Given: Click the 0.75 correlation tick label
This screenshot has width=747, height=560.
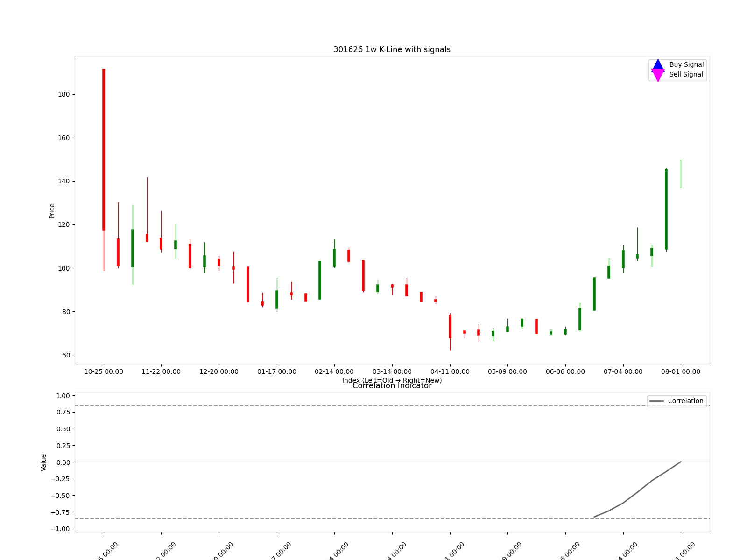Looking at the screenshot, I should (63, 412).
